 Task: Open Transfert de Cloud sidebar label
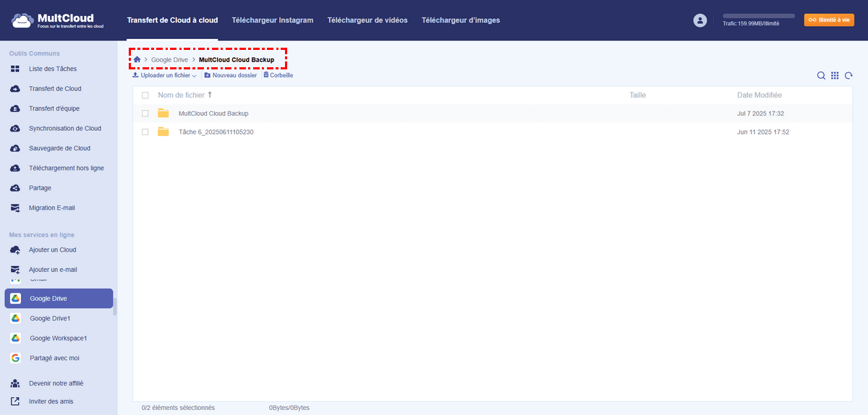click(55, 89)
